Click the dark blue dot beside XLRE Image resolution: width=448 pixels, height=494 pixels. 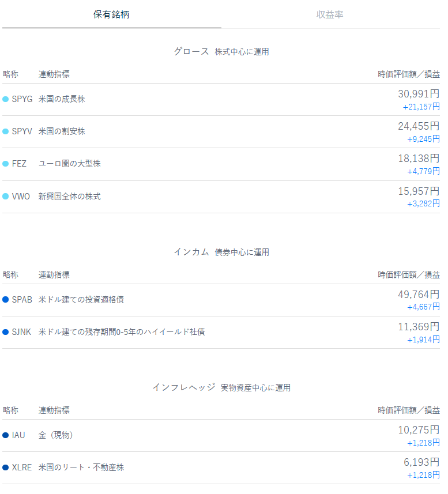[x=6, y=467]
